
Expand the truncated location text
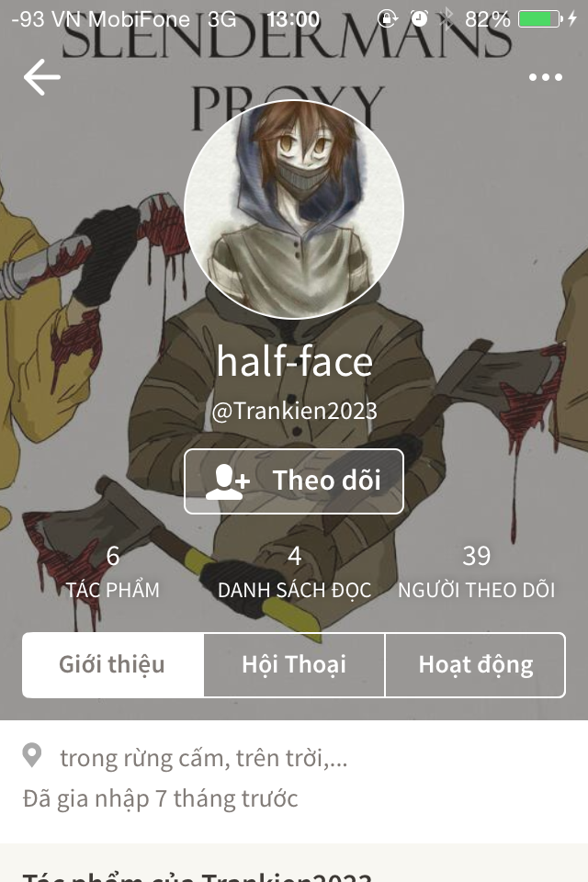(x=204, y=758)
